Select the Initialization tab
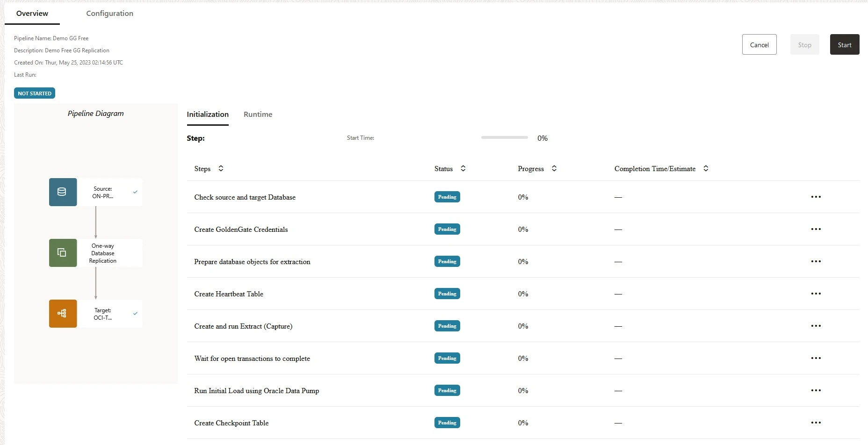This screenshot has width=868, height=445. 208,115
